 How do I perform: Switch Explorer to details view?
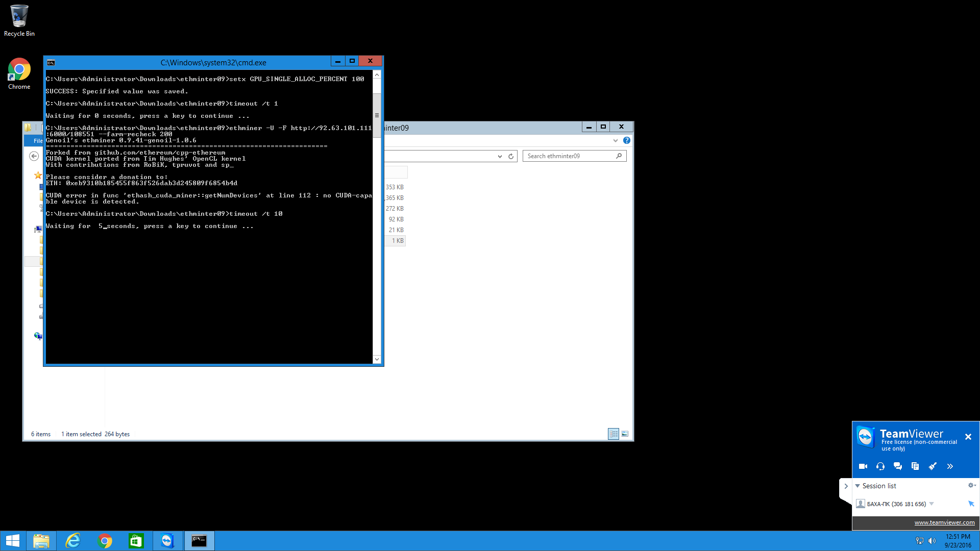point(614,434)
